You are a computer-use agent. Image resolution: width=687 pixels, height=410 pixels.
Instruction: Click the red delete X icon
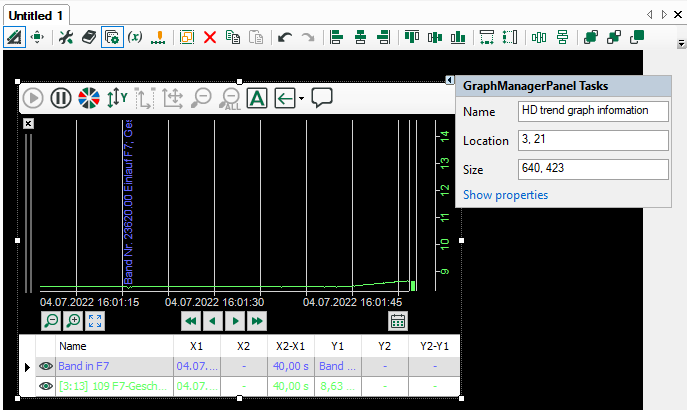[210, 37]
